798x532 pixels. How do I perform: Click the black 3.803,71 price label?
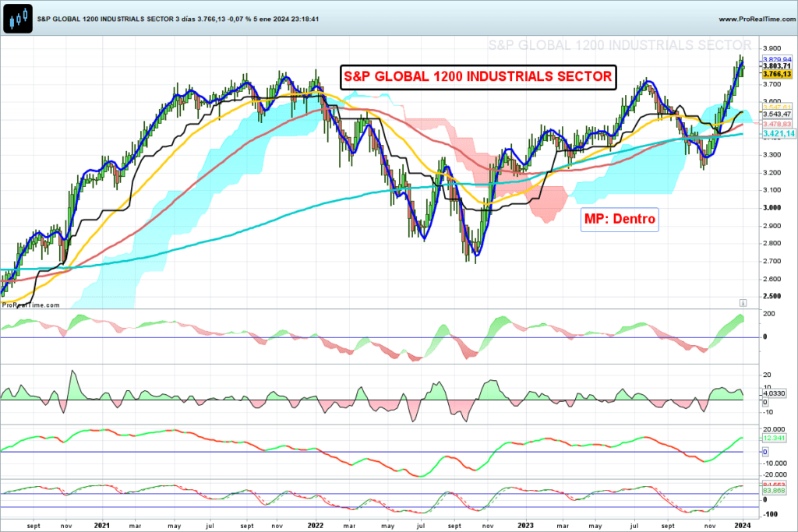point(777,66)
